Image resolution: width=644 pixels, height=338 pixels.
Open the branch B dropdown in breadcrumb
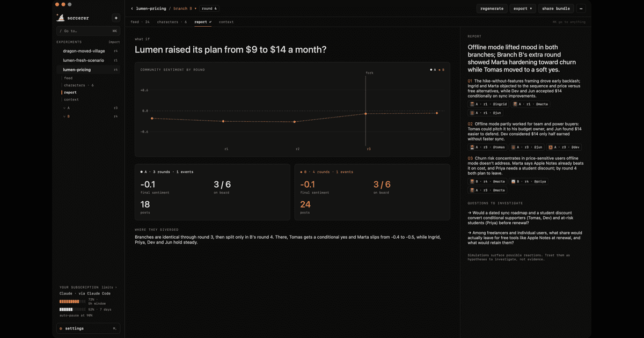(185, 9)
